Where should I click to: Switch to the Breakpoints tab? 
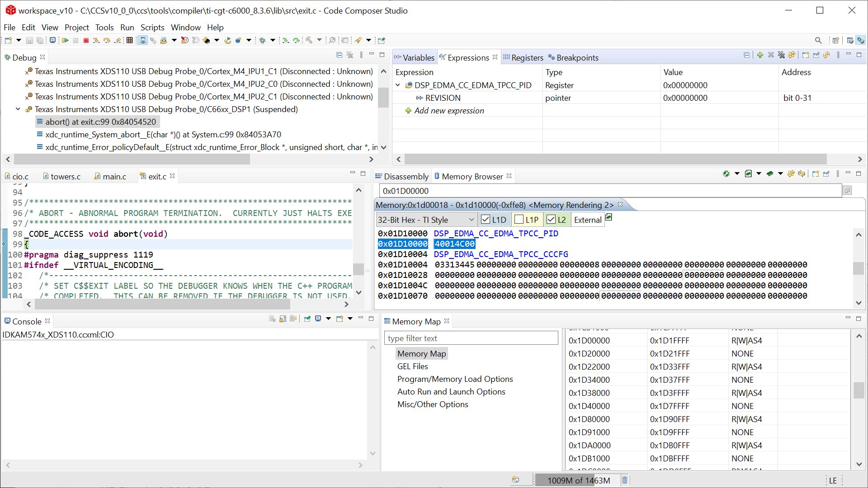[573, 58]
